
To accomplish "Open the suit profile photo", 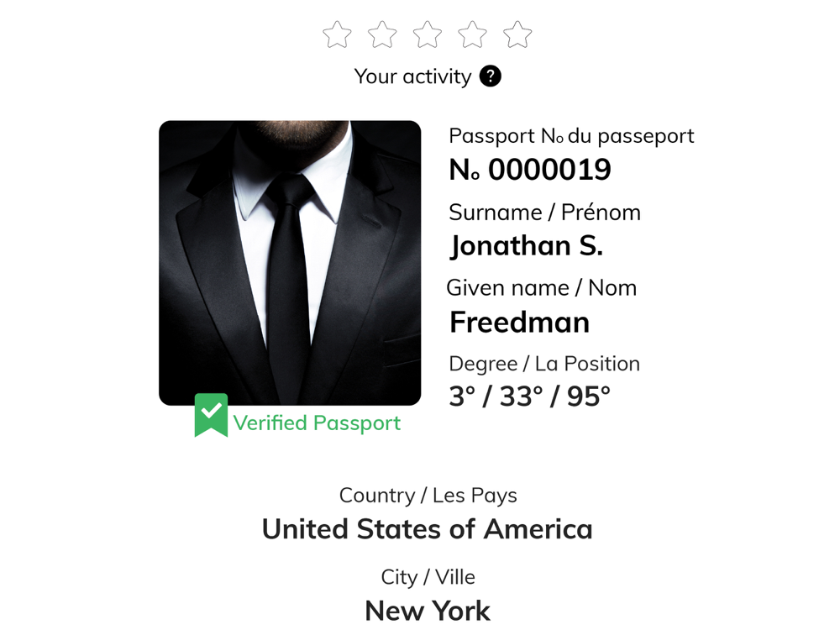I will click(x=290, y=262).
